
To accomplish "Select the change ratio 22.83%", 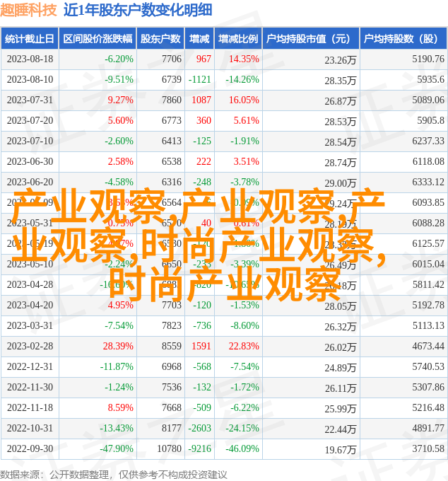I will (x=244, y=347).
